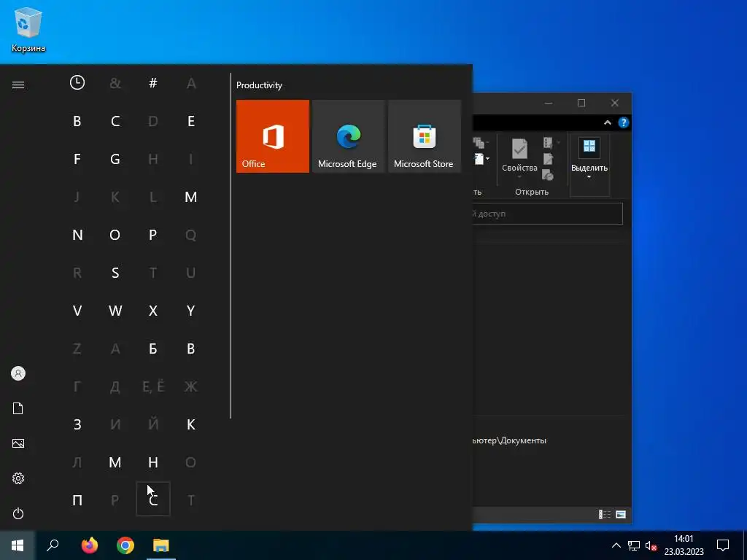Launch Microsoft Edge from Start tiles
747x560 pixels.
pos(348,136)
